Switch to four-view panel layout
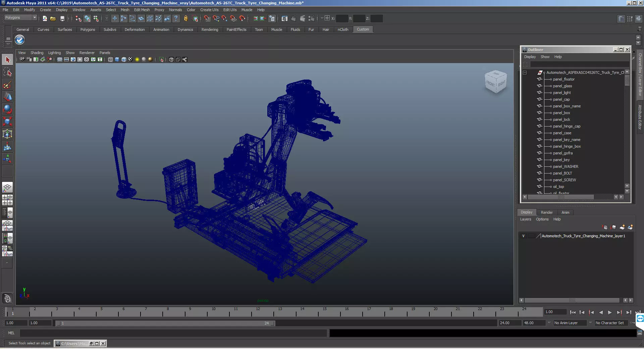This screenshot has width=644, height=349. point(7,200)
